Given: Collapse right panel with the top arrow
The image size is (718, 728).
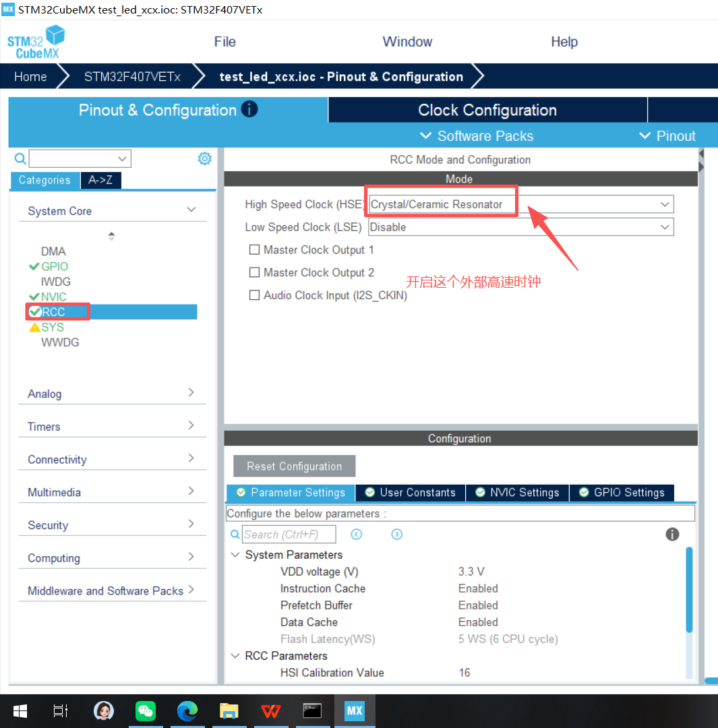Looking at the screenshot, I should [701, 154].
